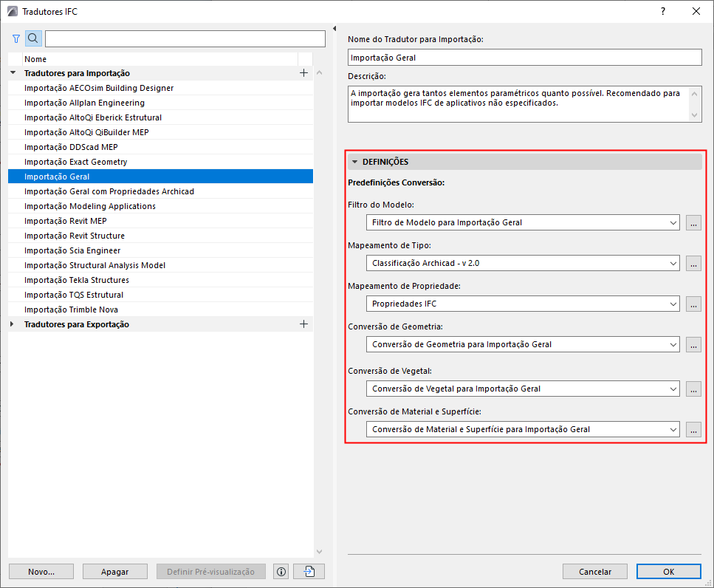The height and width of the screenshot is (588, 714).
Task: Click the Novo... button
Action: pyautogui.click(x=41, y=571)
